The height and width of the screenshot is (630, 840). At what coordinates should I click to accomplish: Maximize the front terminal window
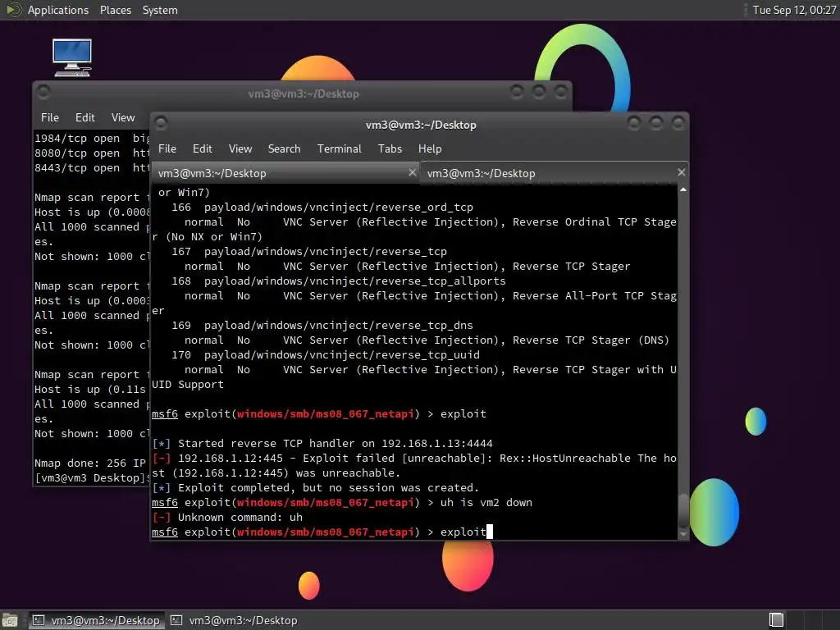pyautogui.click(x=656, y=124)
